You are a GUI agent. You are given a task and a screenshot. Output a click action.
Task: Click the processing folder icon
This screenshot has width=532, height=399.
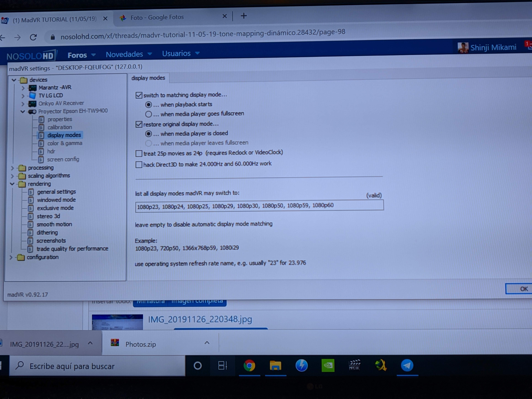click(22, 168)
